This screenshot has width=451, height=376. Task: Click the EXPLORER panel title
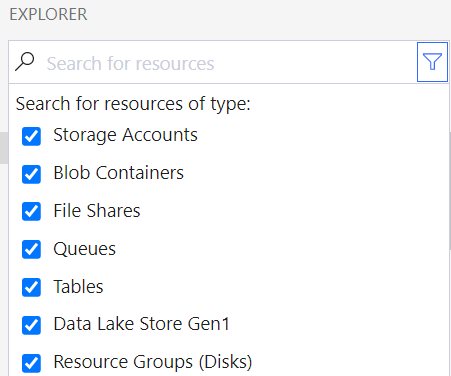[48, 14]
